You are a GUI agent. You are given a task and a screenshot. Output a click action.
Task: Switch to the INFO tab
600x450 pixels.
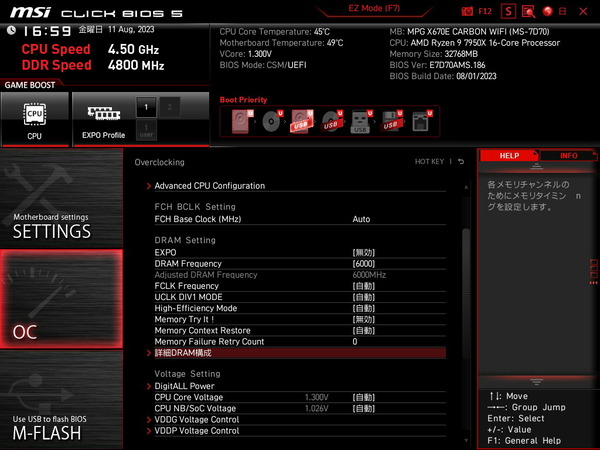coord(569,156)
